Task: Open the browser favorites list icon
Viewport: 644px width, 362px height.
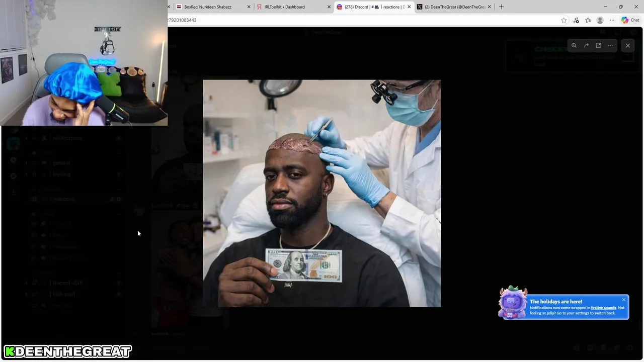Action: (x=588, y=20)
